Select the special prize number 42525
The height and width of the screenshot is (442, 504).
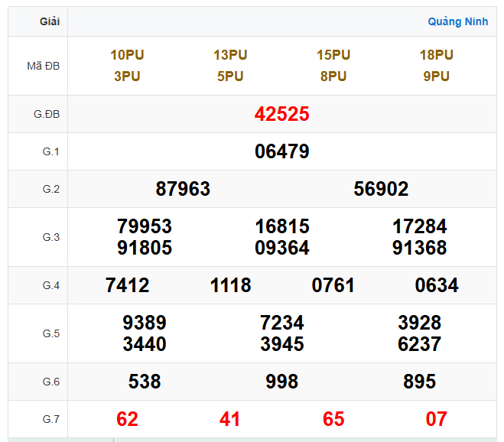click(x=281, y=115)
